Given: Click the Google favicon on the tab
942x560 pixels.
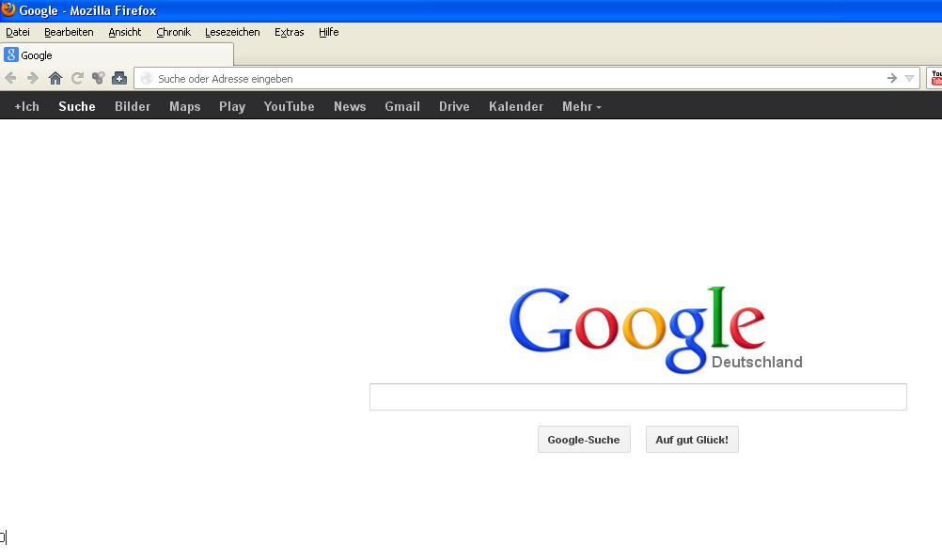Looking at the screenshot, I should pyautogui.click(x=11, y=54).
